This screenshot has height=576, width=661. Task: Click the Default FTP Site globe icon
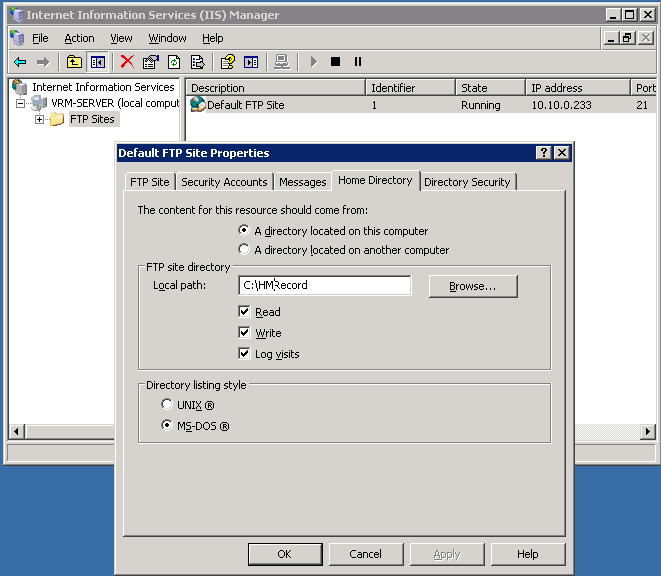197,104
